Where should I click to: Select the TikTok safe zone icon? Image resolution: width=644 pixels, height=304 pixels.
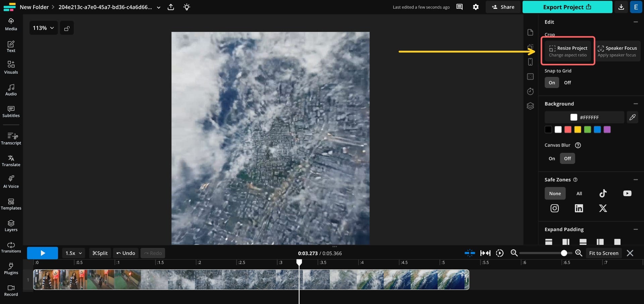point(603,193)
